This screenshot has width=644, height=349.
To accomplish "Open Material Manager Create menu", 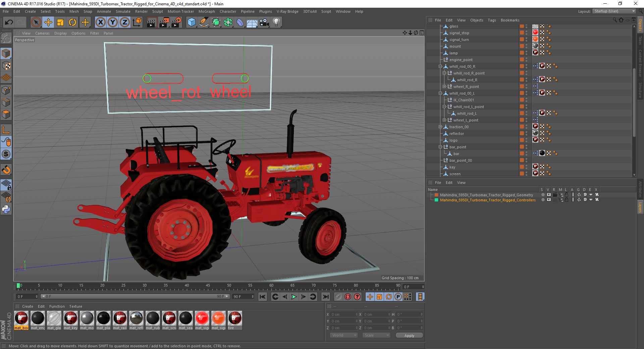I will click(x=28, y=306).
